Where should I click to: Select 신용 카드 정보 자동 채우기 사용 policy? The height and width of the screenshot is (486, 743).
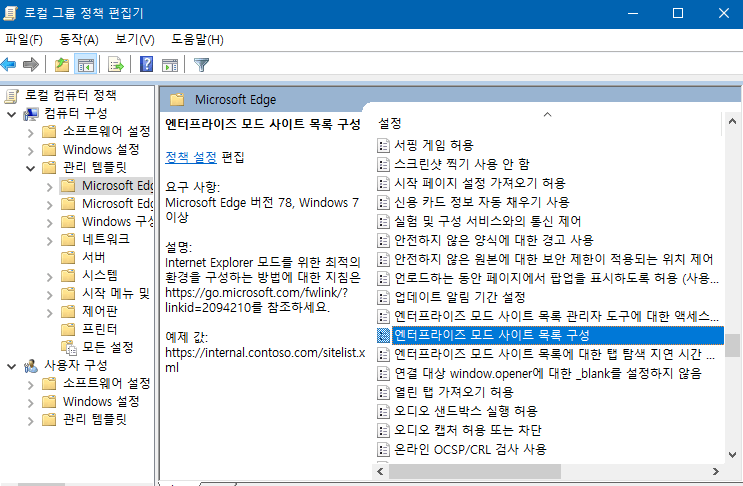(x=482, y=202)
